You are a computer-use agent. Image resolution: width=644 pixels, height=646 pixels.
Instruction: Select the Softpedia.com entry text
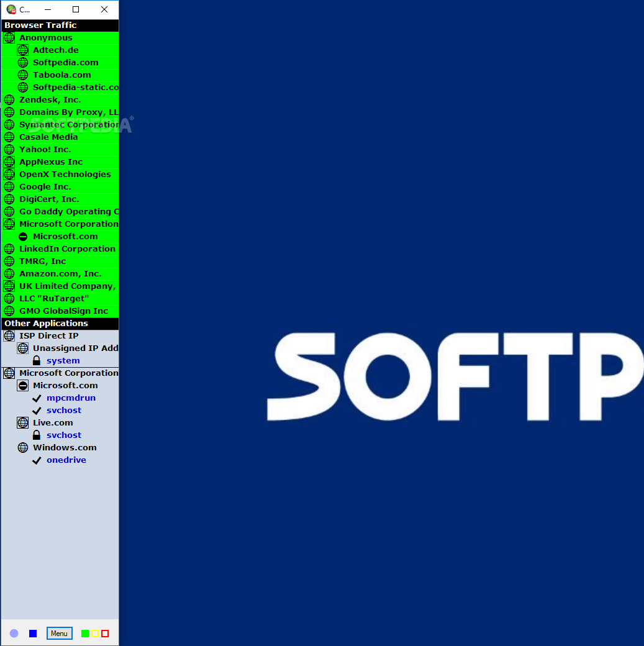pyautogui.click(x=65, y=63)
